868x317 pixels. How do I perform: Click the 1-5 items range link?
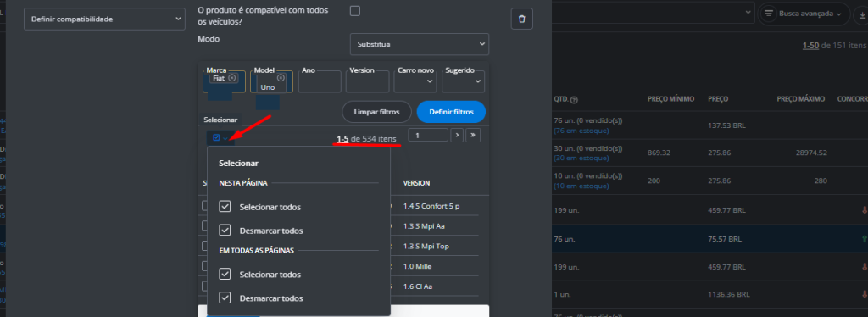(x=342, y=139)
